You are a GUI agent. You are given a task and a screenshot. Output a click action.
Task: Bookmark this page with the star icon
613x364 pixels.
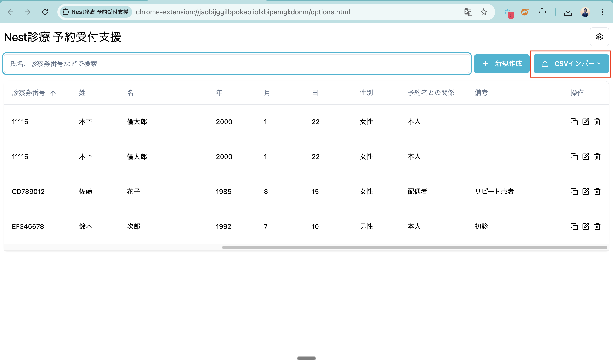483,12
